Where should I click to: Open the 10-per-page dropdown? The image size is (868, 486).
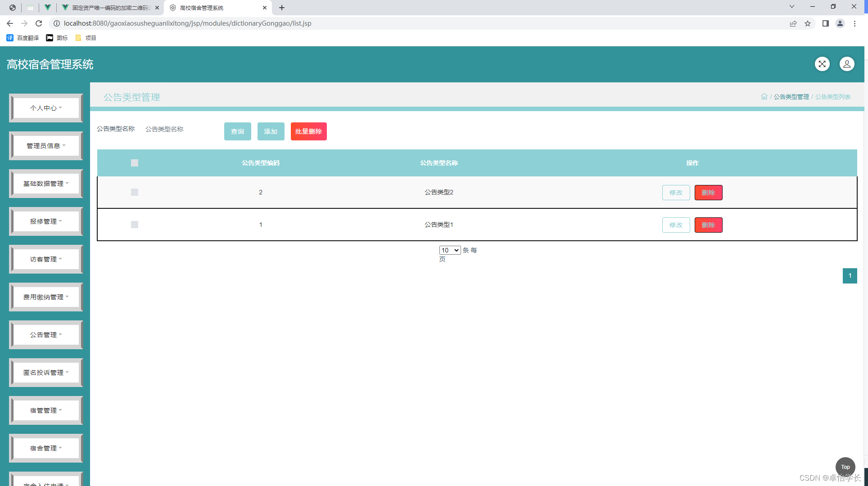(x=450, y=250)
